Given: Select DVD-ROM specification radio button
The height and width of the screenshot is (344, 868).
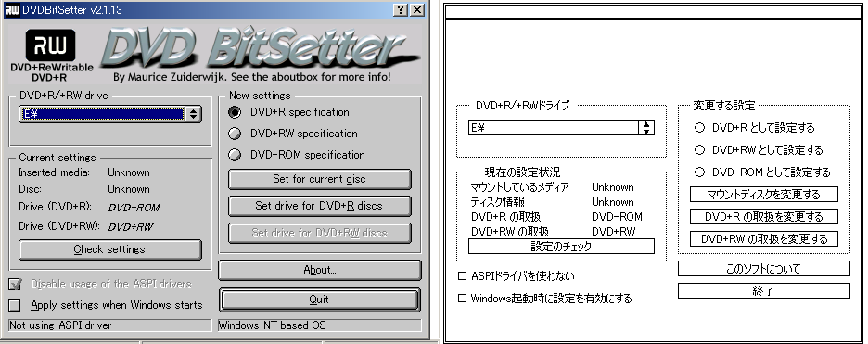Looking at the screenshot, I should [x=235, y=155].
